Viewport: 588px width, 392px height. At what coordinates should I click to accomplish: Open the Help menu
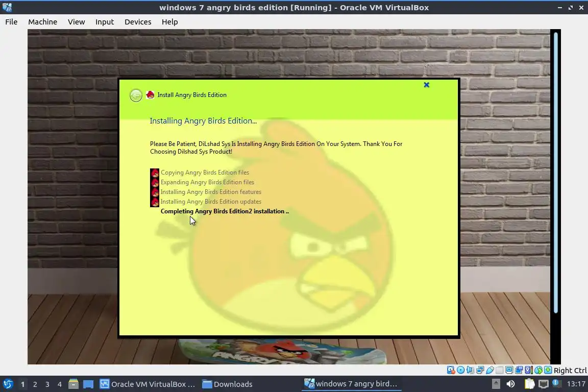click(169, 22)
